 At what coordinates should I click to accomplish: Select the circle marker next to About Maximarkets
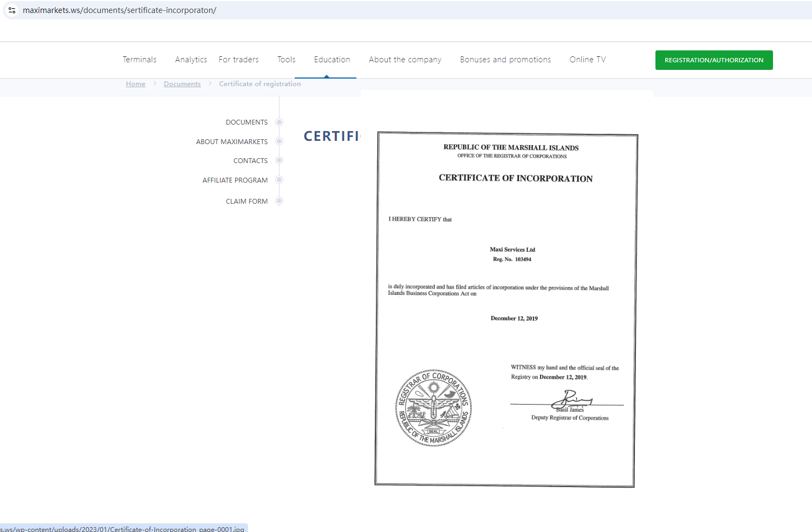point(280,141)
